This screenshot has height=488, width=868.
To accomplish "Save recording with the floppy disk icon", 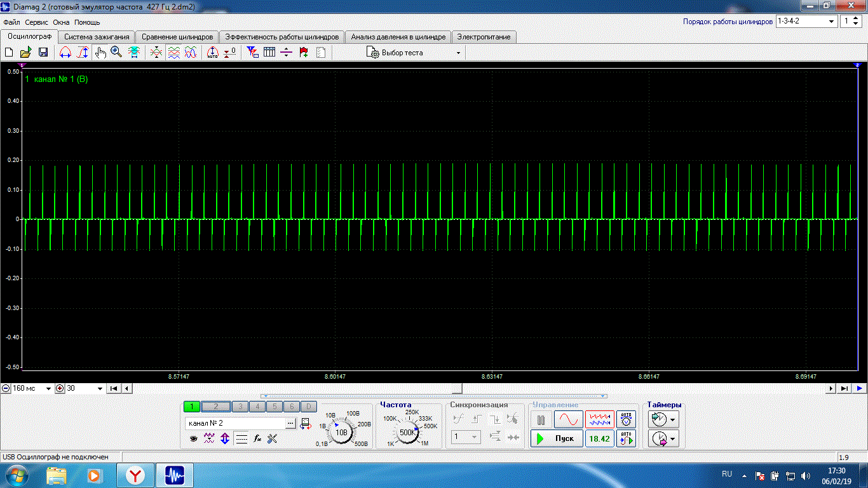I will click(x=43, y=53).
